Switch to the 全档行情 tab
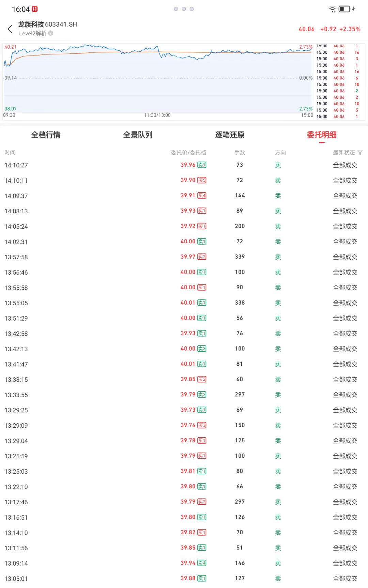Image resolution: width=368 pixels, height=588 pixels. [46, 135]
